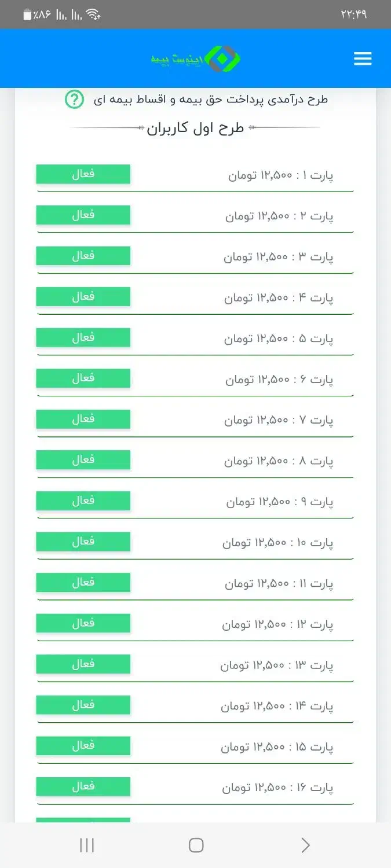Image resolution: width=391 pixels, height=868 pixels.
Task: Toggle فعال status for پارت ۵
Action: pyautogui.click(x=83, y=337)
